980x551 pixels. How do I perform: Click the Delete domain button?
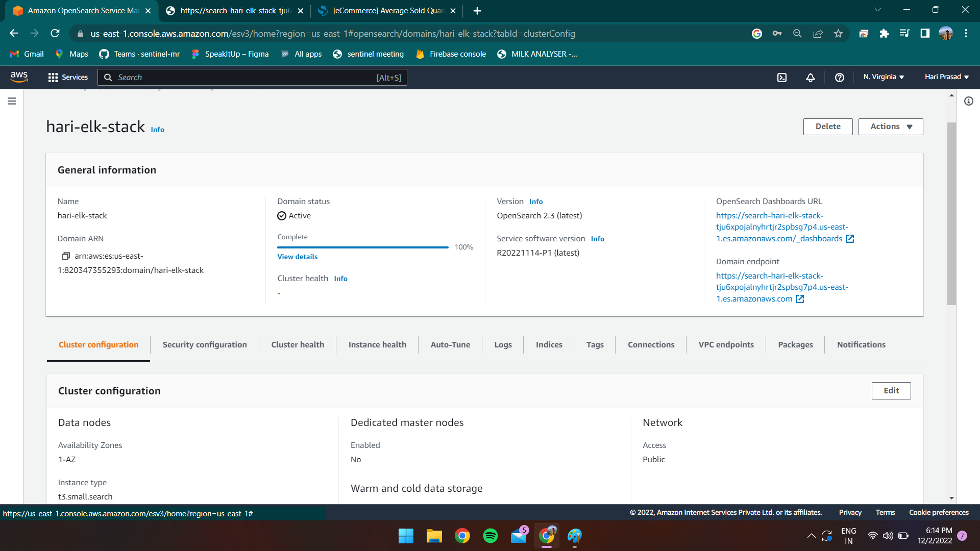pos(827,127)
